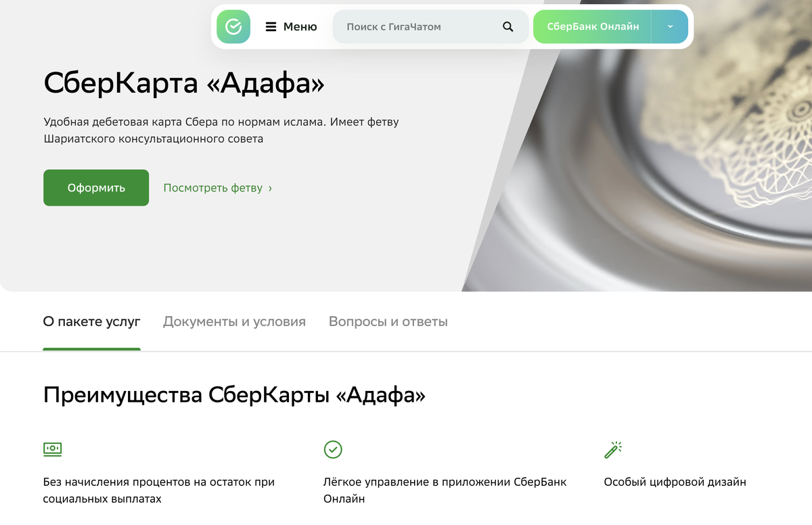
Task: Click the green Оформить button
Action: click(x=96, y=187)
